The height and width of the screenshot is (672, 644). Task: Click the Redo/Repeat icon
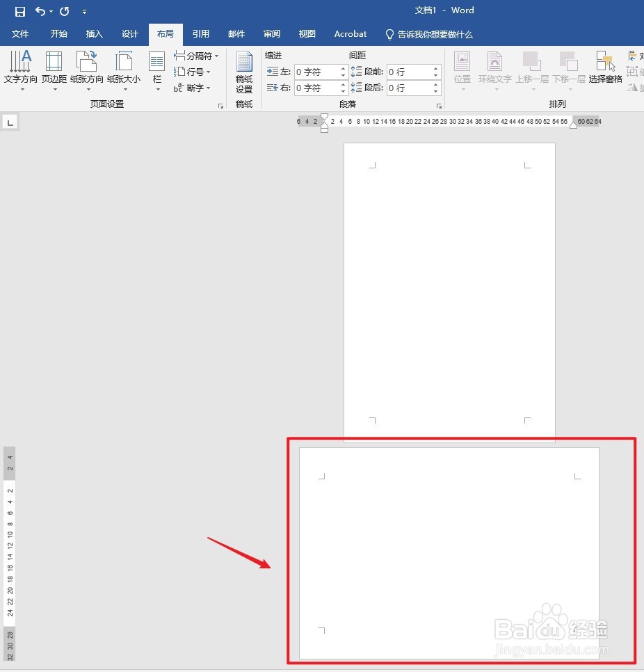click(64, 12)
